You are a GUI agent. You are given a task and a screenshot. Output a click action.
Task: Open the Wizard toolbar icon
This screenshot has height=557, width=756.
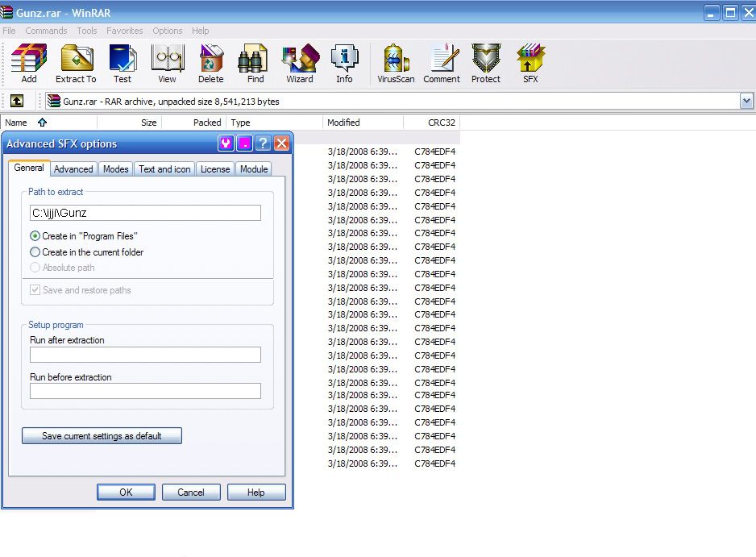299,64
